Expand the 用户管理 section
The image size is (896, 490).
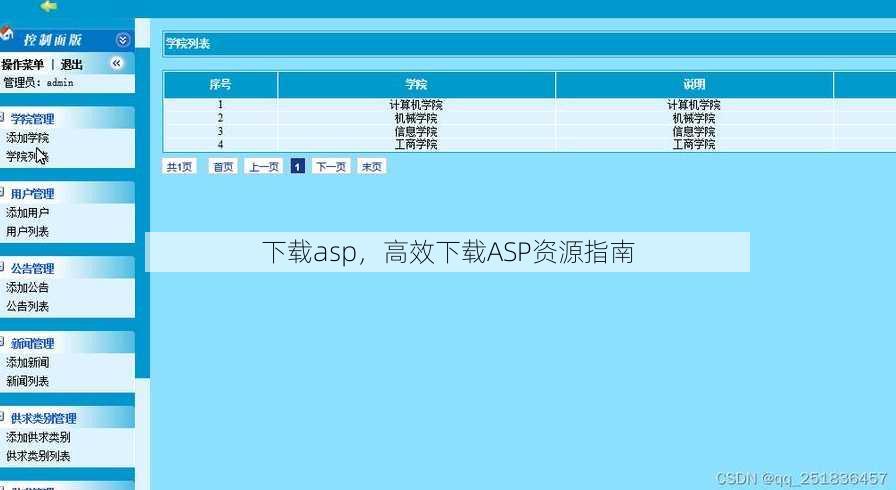click(32, 194)
